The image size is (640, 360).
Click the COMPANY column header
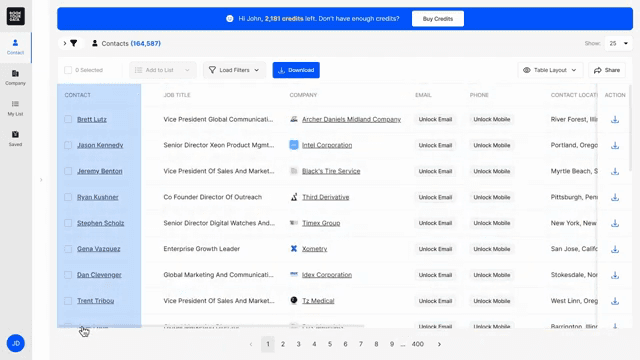point(303,95)
